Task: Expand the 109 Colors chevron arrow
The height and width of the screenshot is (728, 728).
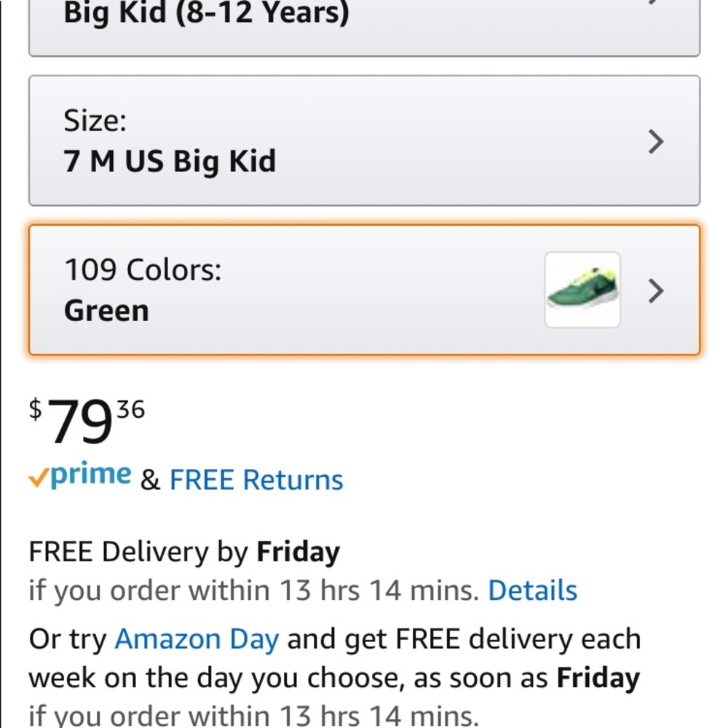Action: coord(656,291)
